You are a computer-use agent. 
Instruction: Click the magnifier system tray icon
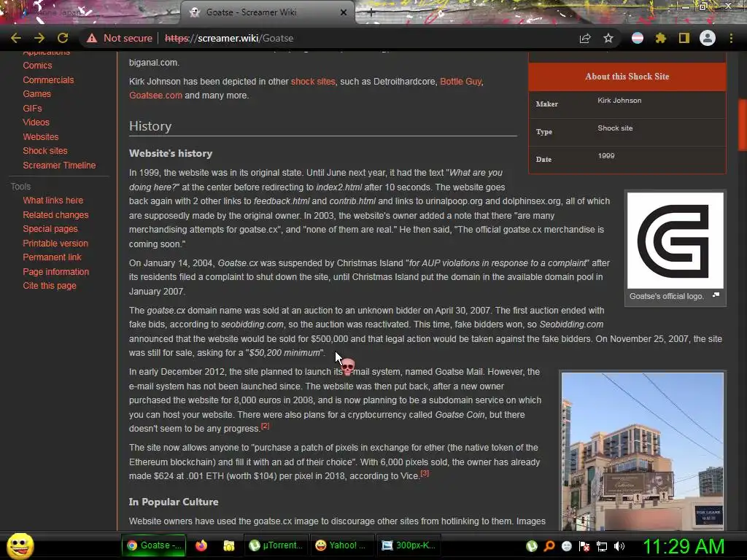coord(549,546)
